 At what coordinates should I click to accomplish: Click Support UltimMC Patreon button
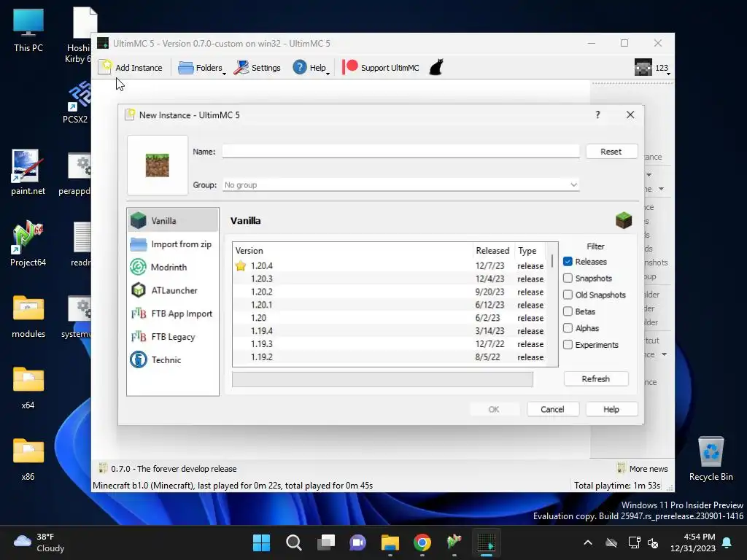380,68
